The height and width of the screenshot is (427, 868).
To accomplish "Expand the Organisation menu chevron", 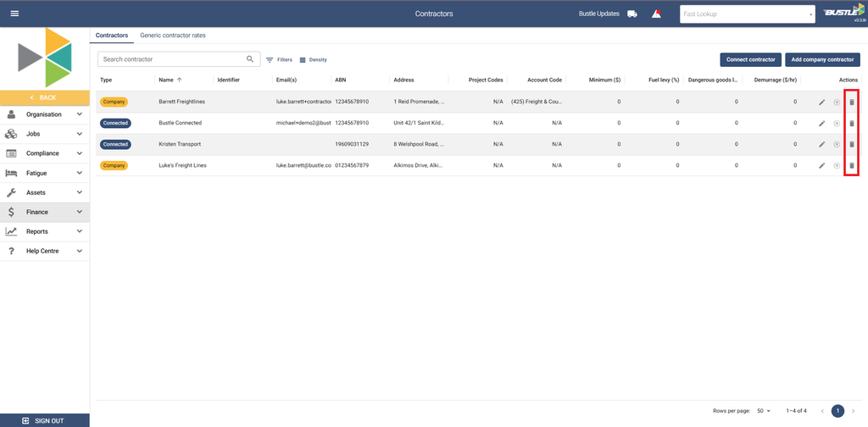I will point(80,114).
